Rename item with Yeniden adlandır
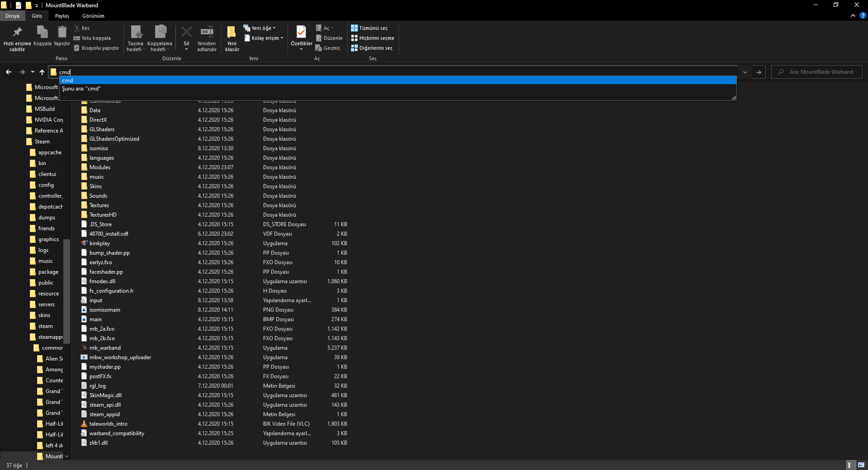 coord(207,39)
